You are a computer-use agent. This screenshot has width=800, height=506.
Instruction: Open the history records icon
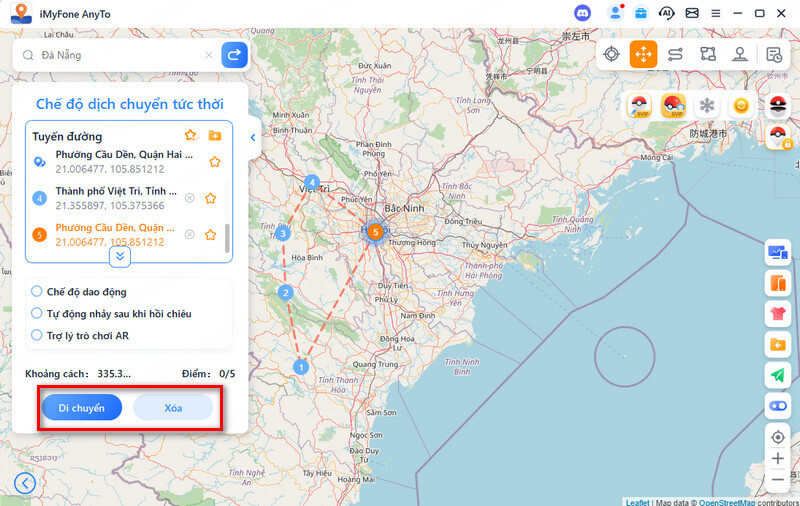[x=773, y=54]
